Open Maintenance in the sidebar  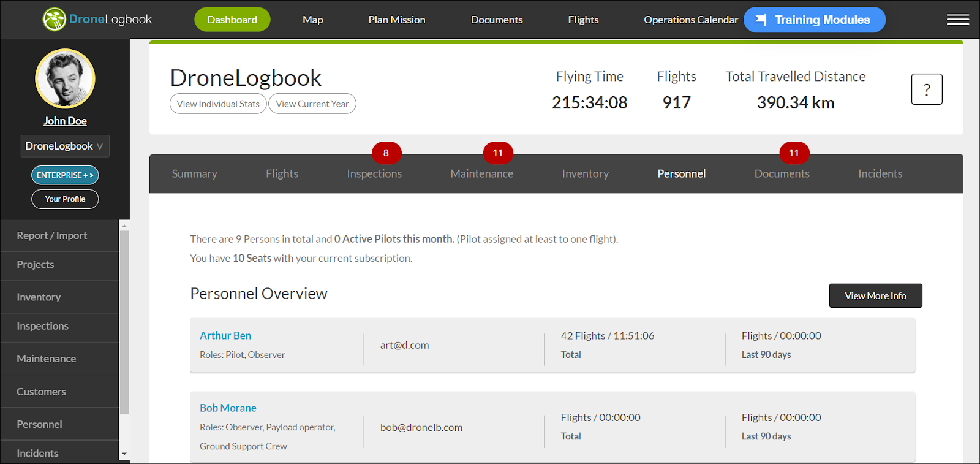coord(59,359)
